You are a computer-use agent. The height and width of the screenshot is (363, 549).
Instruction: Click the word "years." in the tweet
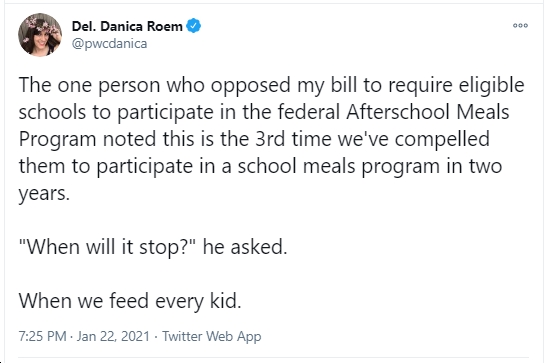44,194
